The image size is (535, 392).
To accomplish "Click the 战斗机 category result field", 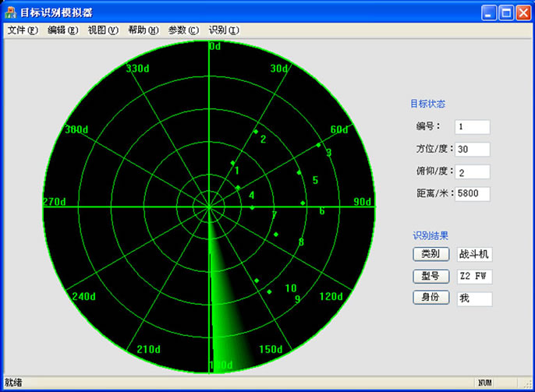I will (475, 254).
